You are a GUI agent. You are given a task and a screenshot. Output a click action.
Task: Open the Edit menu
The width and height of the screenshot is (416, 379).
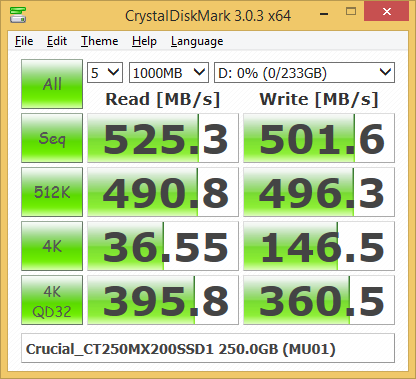pyautogui.click(x=57, y=41)
